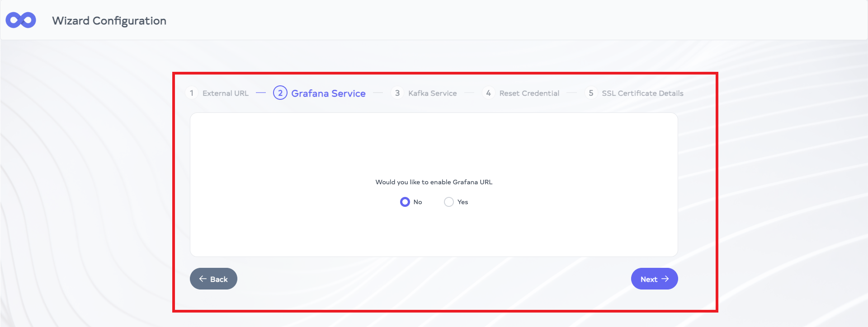
Task: Open the Kafka Service step
Action: (432, 93)
